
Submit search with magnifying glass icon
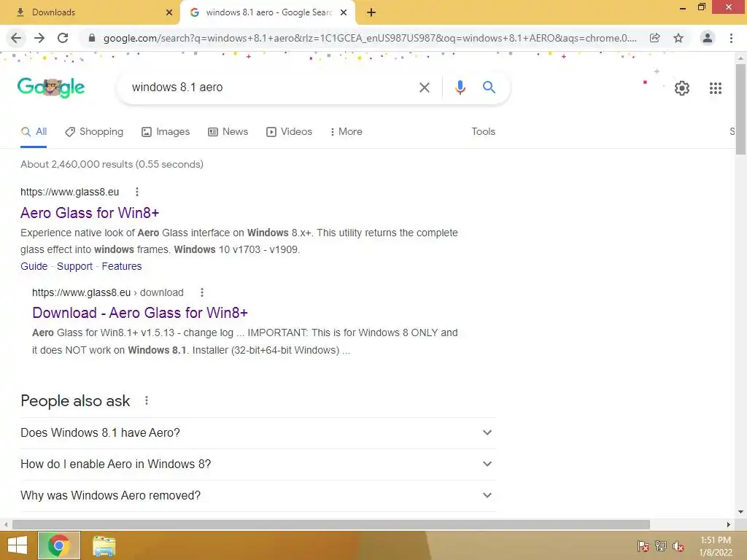tap(489, 87)
